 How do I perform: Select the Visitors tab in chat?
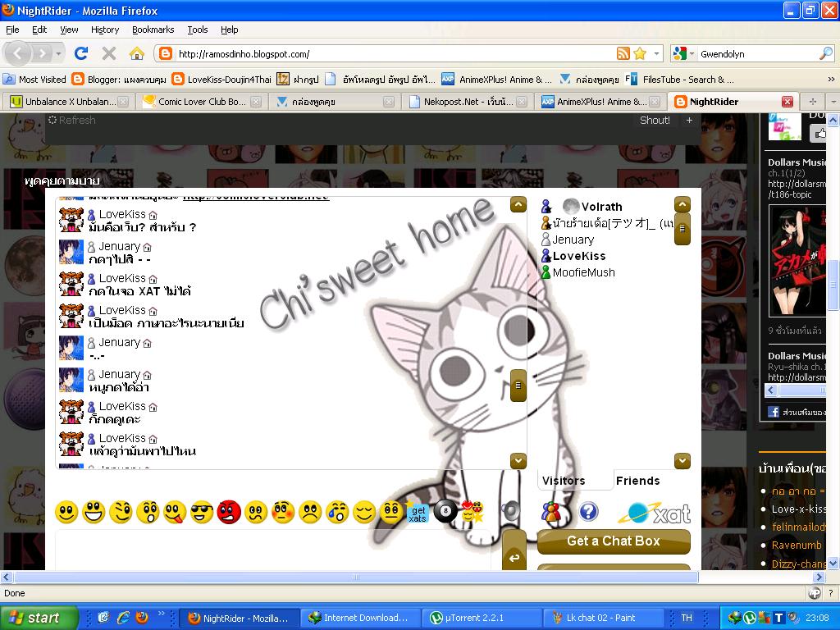(564, 481)
